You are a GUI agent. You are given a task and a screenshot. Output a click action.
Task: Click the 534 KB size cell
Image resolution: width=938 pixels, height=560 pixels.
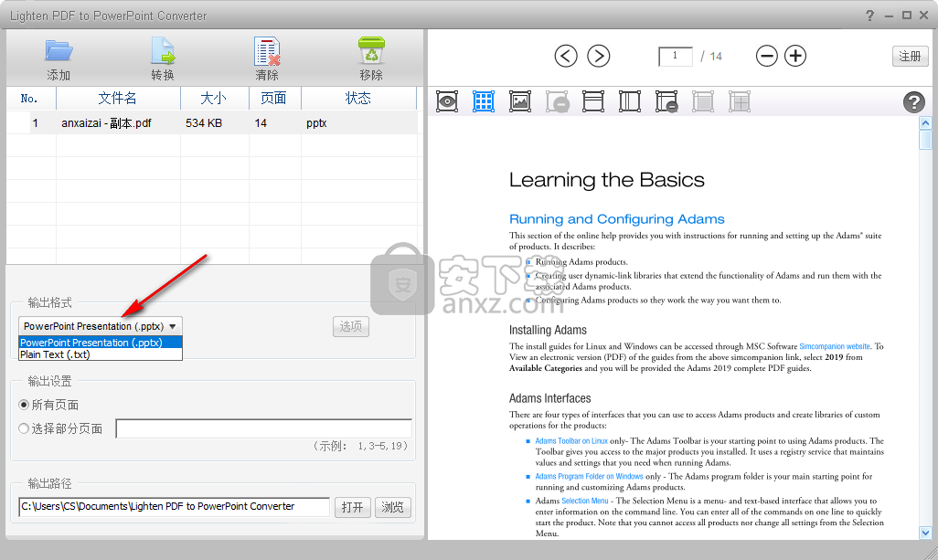[x=204, y=123]
